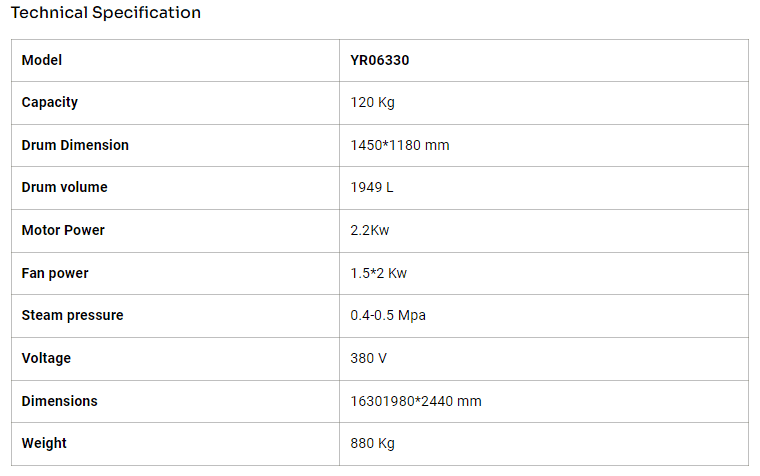Image resolution: width=760 pixels, height=476 pixels.
Task: Click the Capacity row label
Action: coord(50,102)
